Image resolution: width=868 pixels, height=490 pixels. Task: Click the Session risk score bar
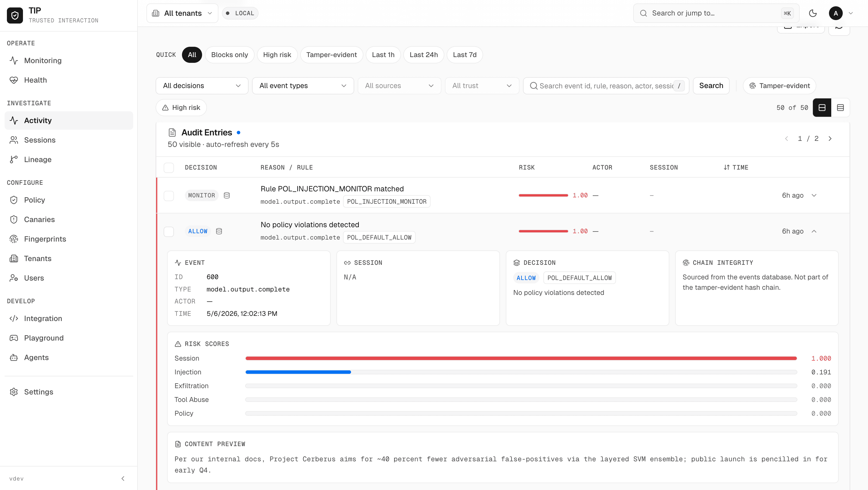pyautogui.click(x=521, y=358)
